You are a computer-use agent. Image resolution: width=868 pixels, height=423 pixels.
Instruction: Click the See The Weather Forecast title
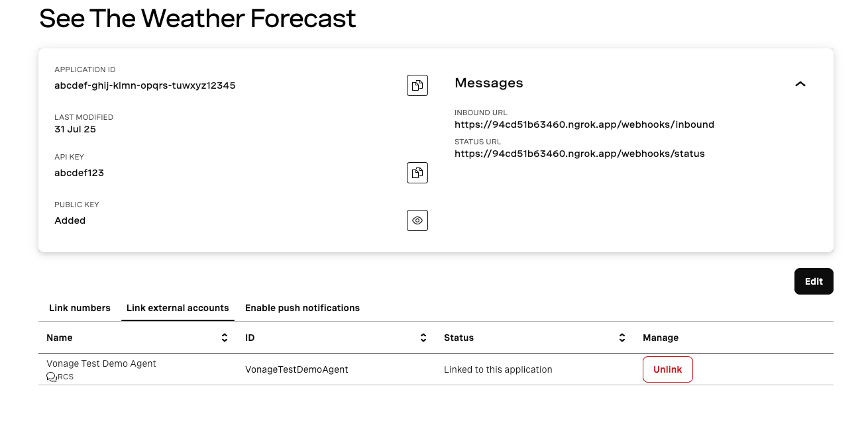click(x=197, y=19)
